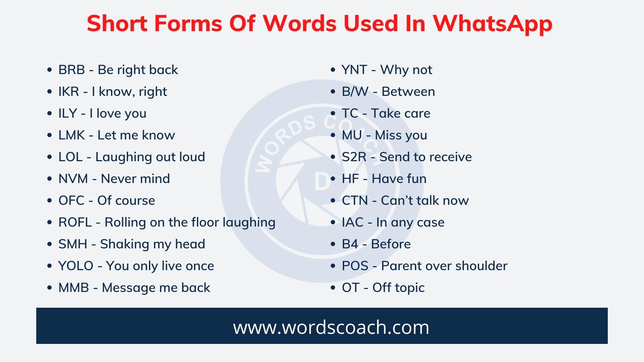644x362 pixels.
Task: Click the wordscoach.com footer banner
Action: tap(322, 328)
